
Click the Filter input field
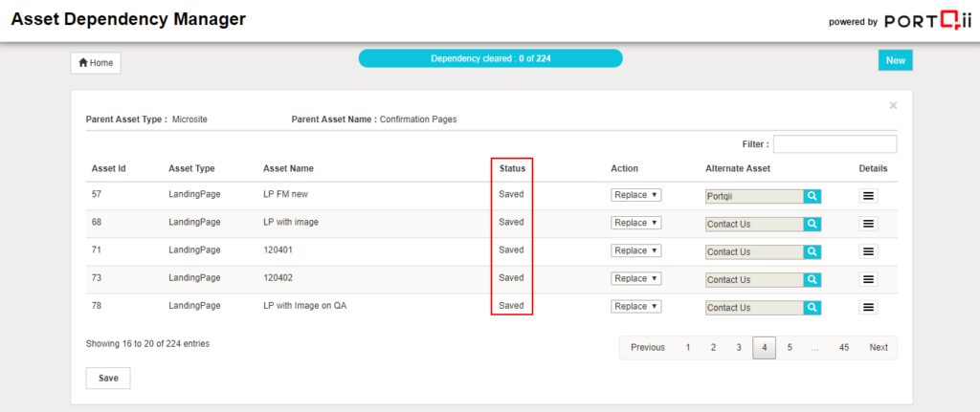(835, 144)
